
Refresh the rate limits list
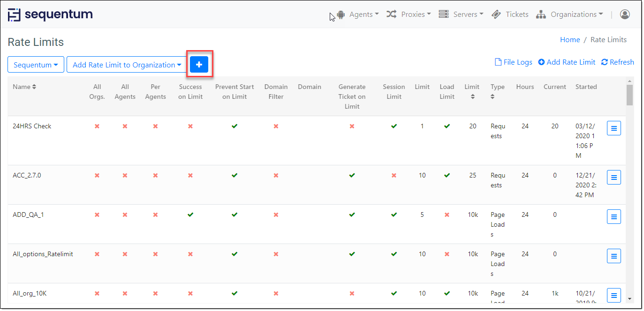(617, 62)
